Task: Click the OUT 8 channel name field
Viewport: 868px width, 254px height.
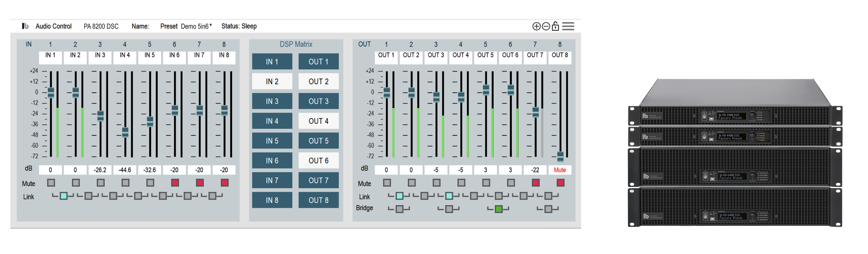Action: [x=560, y=58]
